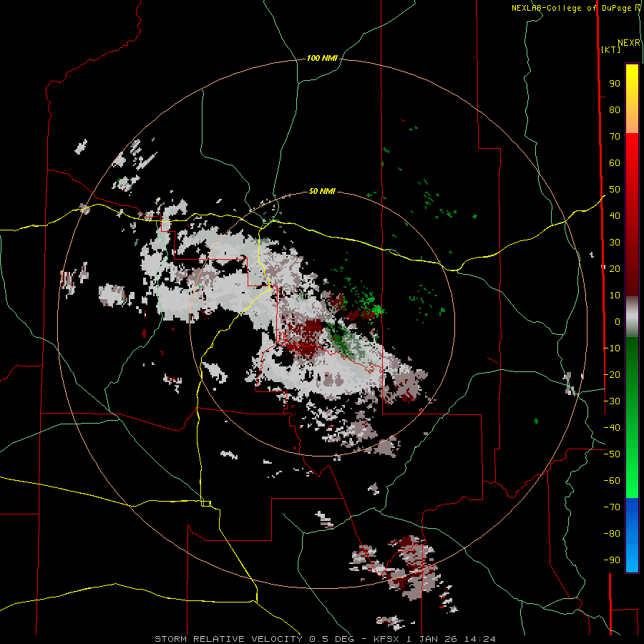This screenshot has width=644, height=644.
Task: Click the 'NEXR' label above the color scale
Action: (629, 43)
